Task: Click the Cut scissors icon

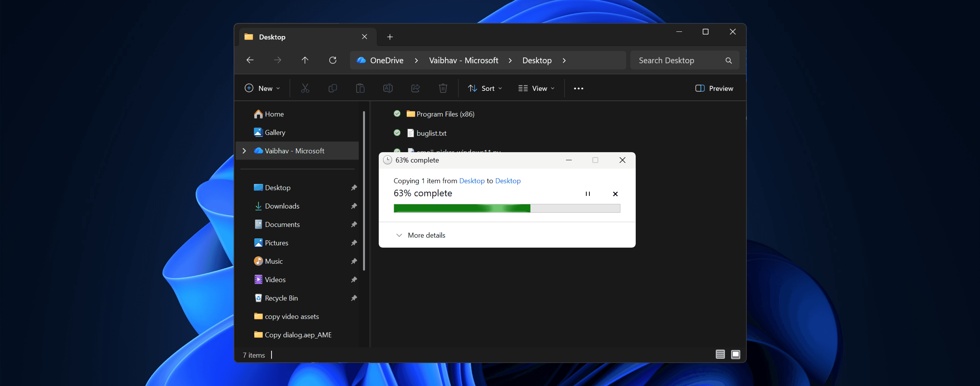Action: (x=305, y=88)
